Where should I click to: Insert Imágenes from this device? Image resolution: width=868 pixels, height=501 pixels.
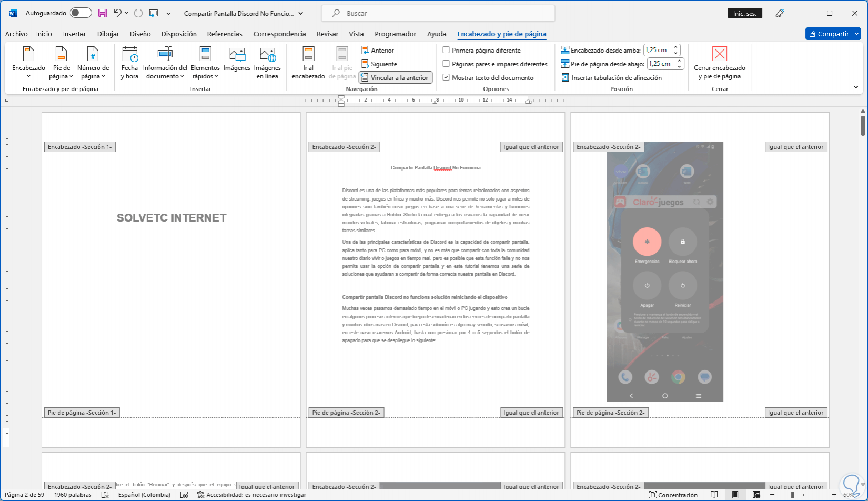[237, 59]
